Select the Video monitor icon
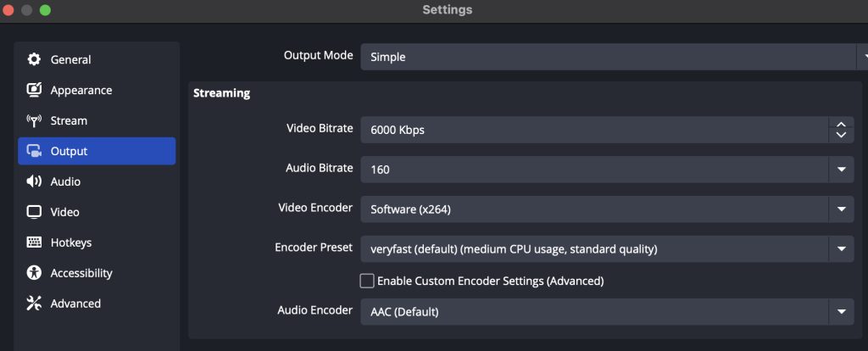Image resolution: width=868 pixels, height=351 pixels. [x=34, y=212]
